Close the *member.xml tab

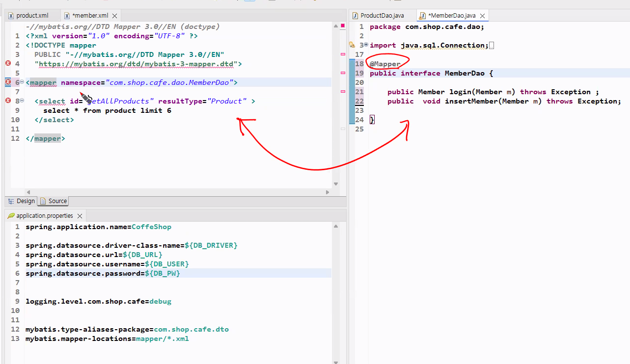click(114, 16)
